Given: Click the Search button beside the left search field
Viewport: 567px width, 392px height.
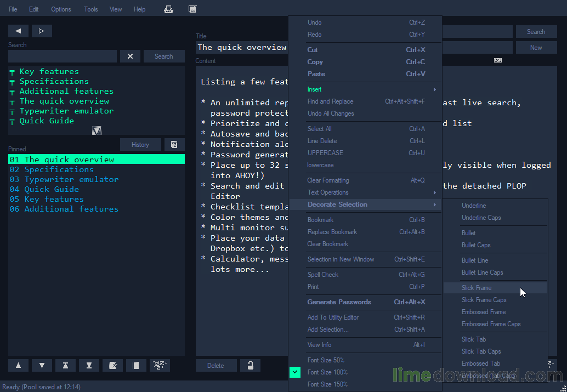Looking at the screenshot, I should pos(164,56).
